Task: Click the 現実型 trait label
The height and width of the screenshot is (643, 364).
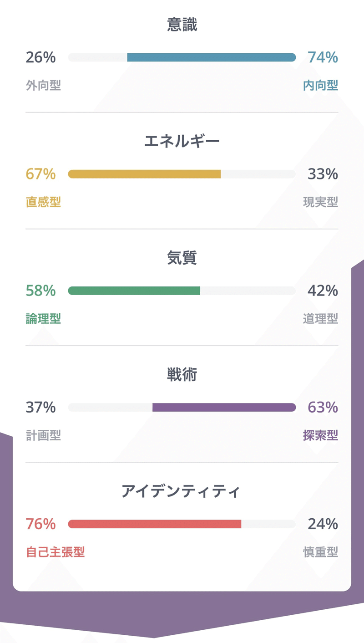Action: tap(320, 202)
